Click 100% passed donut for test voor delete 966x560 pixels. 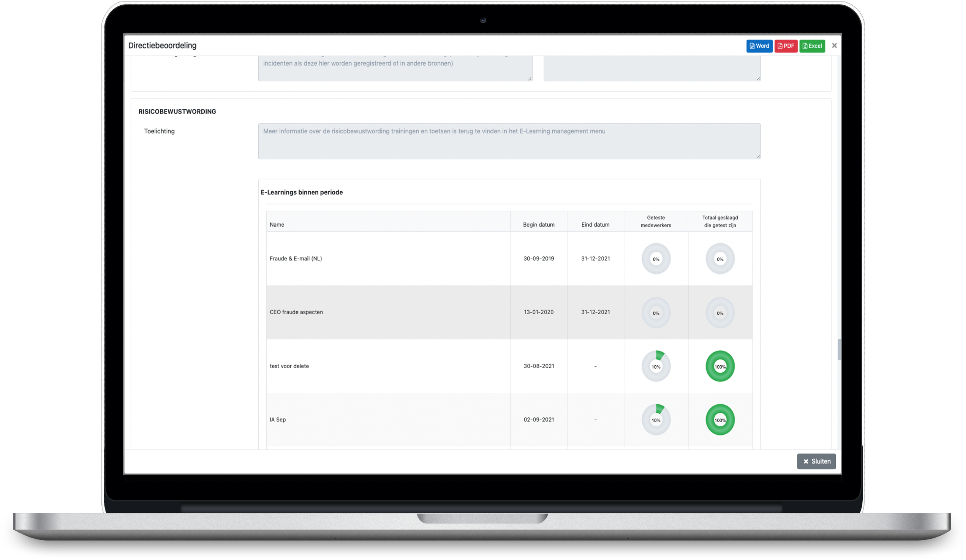pos(720,366)
